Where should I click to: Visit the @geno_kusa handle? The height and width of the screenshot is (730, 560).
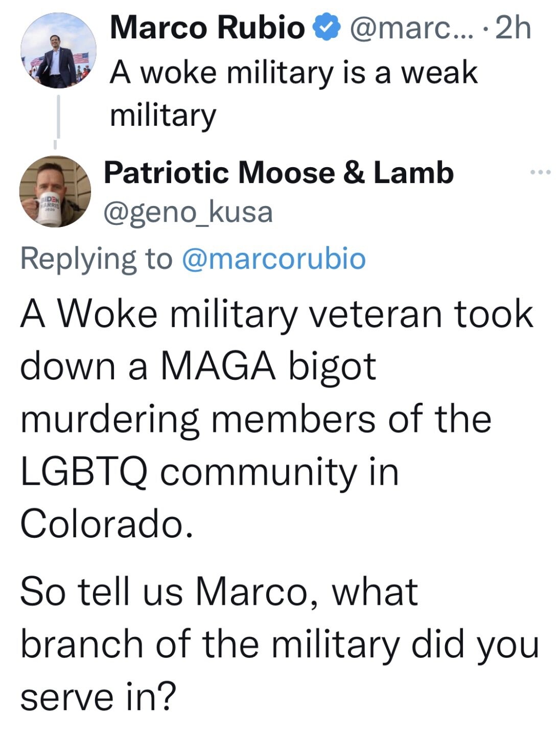[188, 213]
